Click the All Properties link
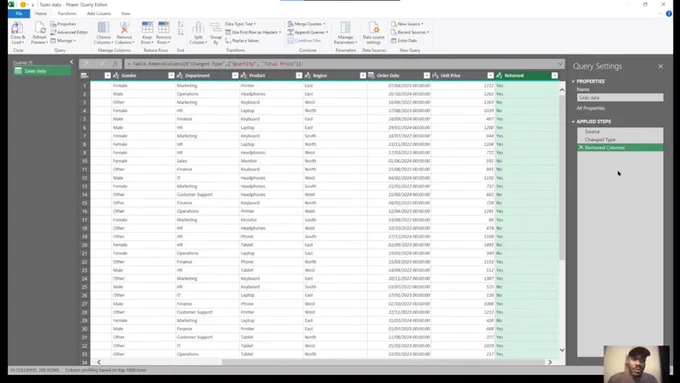 coord(590,108)
